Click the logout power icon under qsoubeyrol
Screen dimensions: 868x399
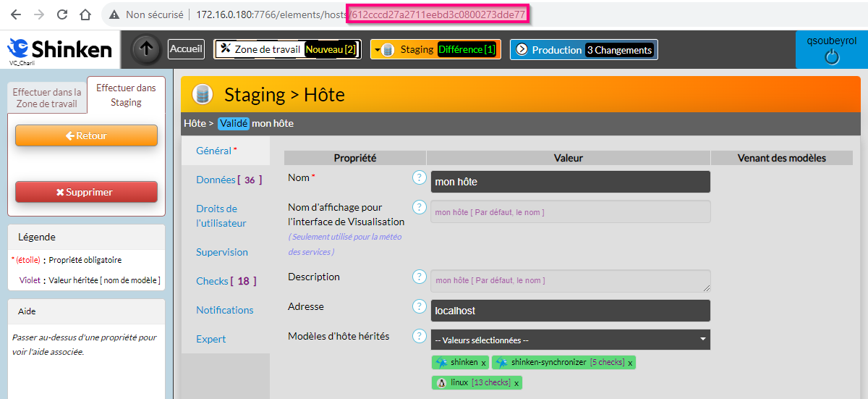[832, 58]
